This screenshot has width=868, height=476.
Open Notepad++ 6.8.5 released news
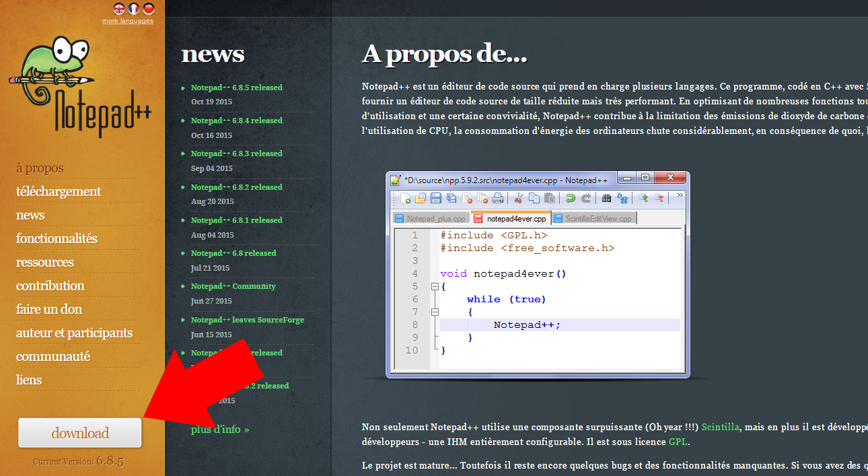tap(236, 88)
